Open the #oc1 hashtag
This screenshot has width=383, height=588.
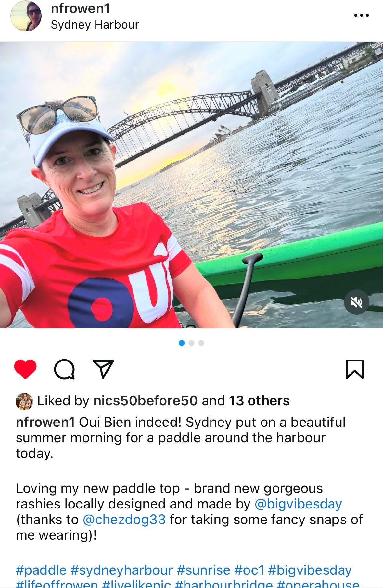point(249,570)
